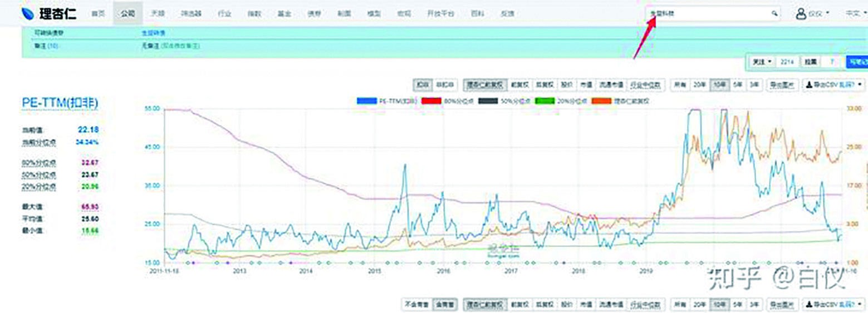This screenshot has width=868, height=313.
Task: Open the 反馈 nav item
Action: click(507, 13)
